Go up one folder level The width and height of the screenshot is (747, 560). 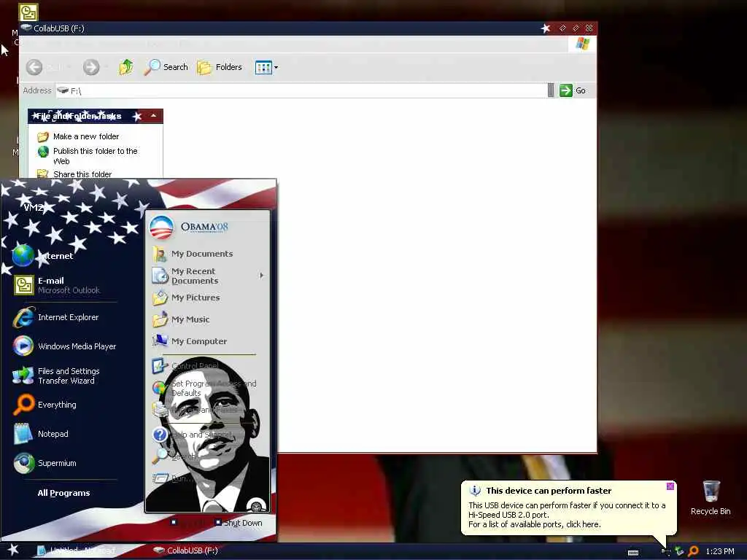coord(126,67)
